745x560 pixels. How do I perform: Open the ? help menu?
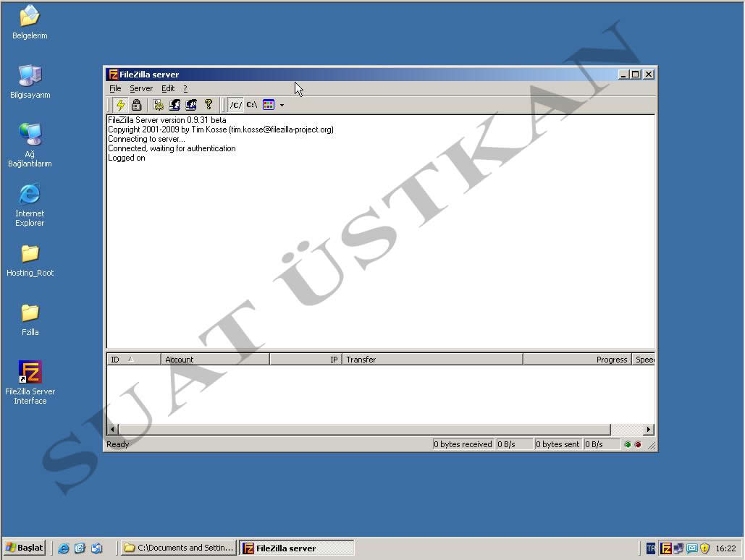185,88
